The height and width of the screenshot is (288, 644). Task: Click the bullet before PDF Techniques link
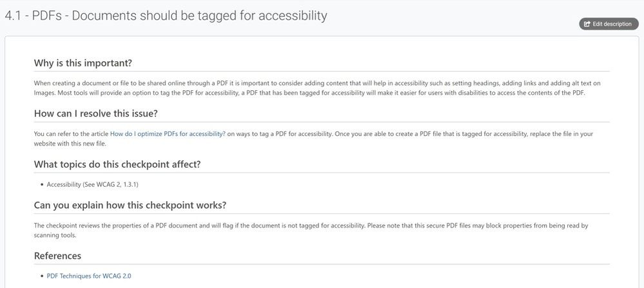pos(43,276)
